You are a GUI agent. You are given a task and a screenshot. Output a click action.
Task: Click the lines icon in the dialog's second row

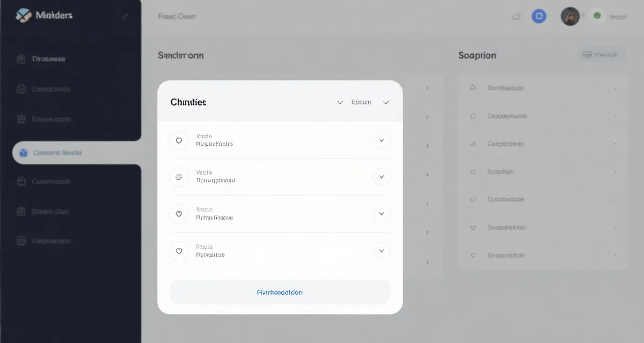179,177
